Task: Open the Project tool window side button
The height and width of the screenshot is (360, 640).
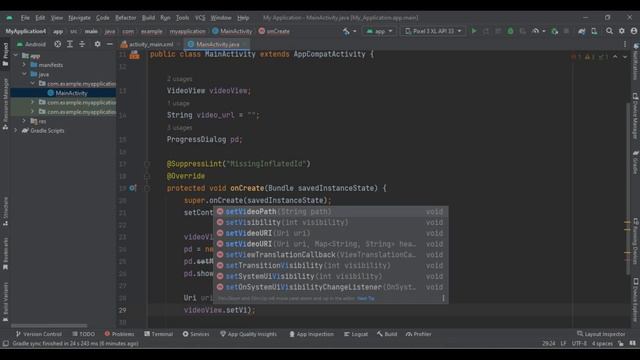Action: (5, 54)
